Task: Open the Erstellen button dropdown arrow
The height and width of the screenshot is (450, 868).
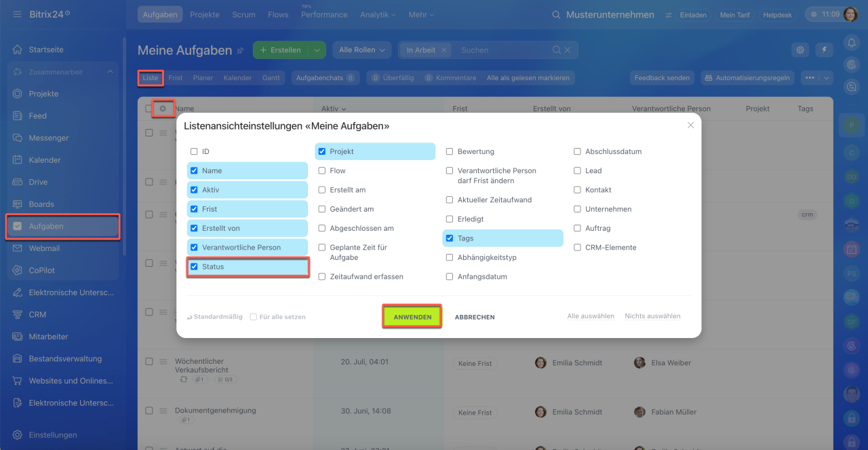Action: 317,50
